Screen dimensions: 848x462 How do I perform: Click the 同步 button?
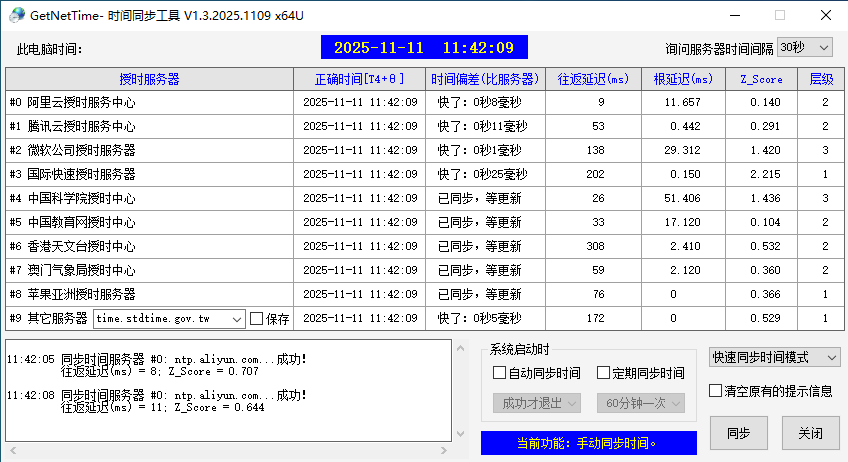tap(739, 433)
